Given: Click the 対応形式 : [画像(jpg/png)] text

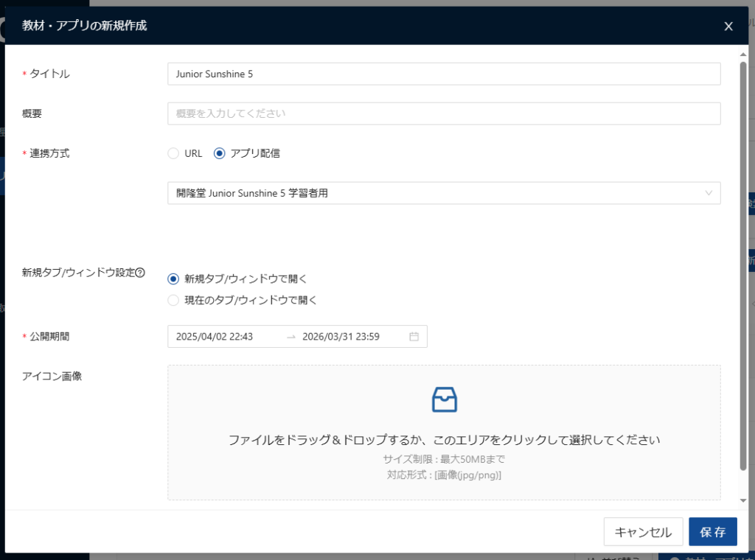Looking at the screenshot, I should (444, 475).
